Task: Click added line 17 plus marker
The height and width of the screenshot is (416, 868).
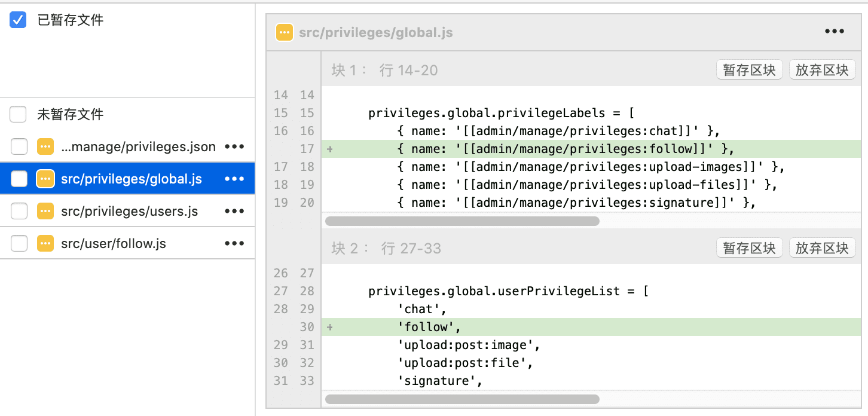Action: coord(330,149)
